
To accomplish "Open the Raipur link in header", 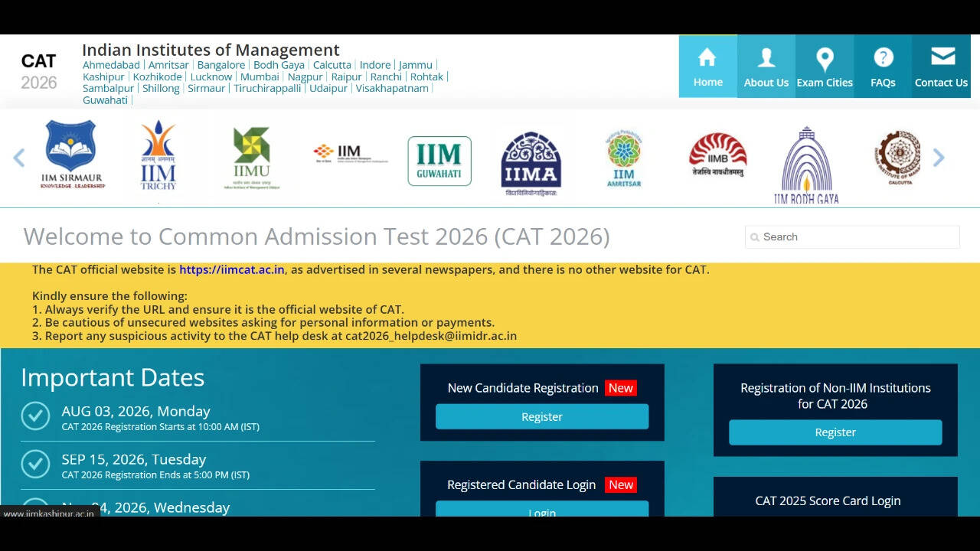I will (x=347, y=77).
